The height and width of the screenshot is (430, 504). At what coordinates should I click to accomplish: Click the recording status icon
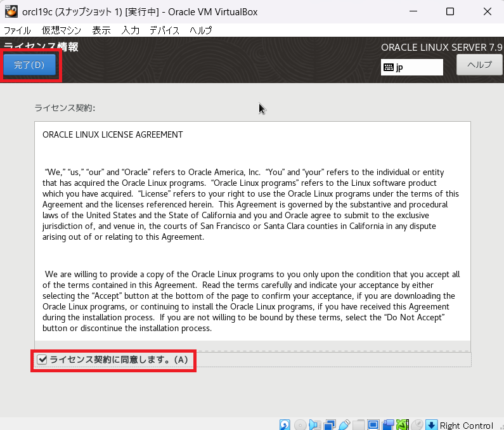[388, 424]
